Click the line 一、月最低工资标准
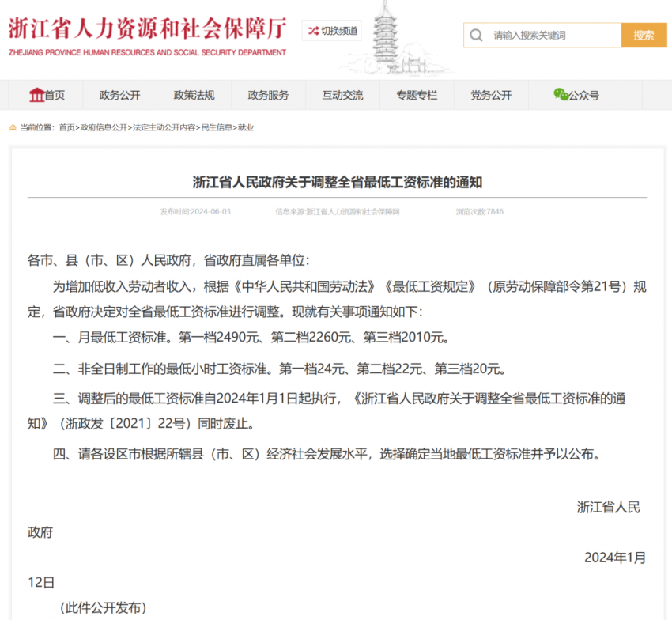 click(251, 338)
